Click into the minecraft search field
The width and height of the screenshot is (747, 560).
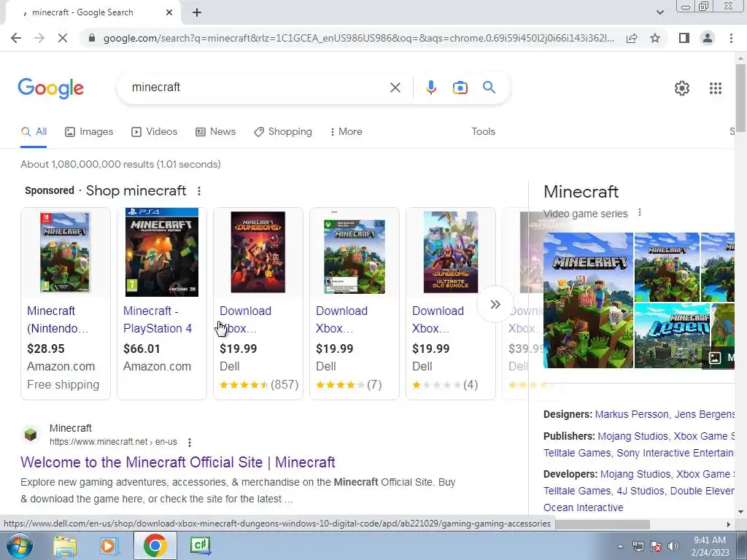tap(258, 87)
